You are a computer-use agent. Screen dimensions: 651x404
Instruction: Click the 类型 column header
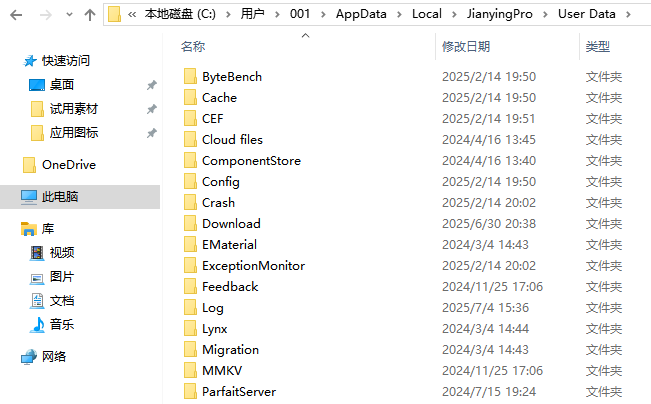pyautogui.click(x=597, y=47)
